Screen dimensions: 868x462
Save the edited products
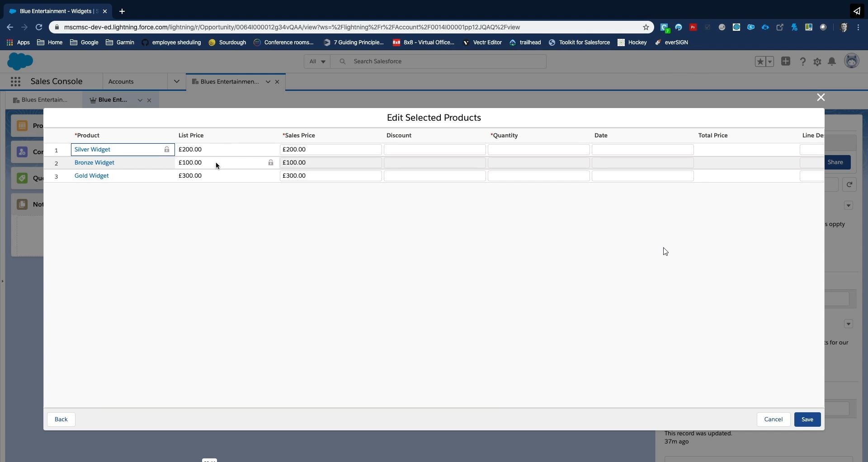pyautogui.click(x=807, y=420)
